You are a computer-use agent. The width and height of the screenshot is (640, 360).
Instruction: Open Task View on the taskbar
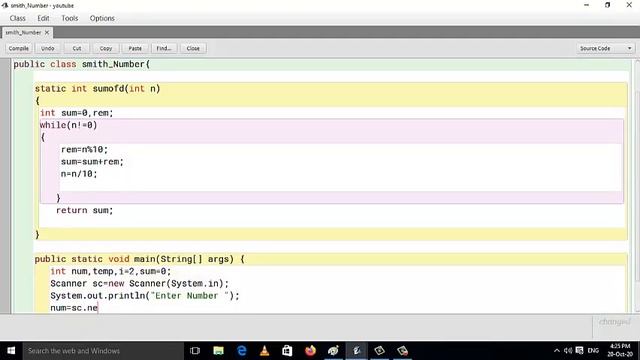tap(195, 351)
